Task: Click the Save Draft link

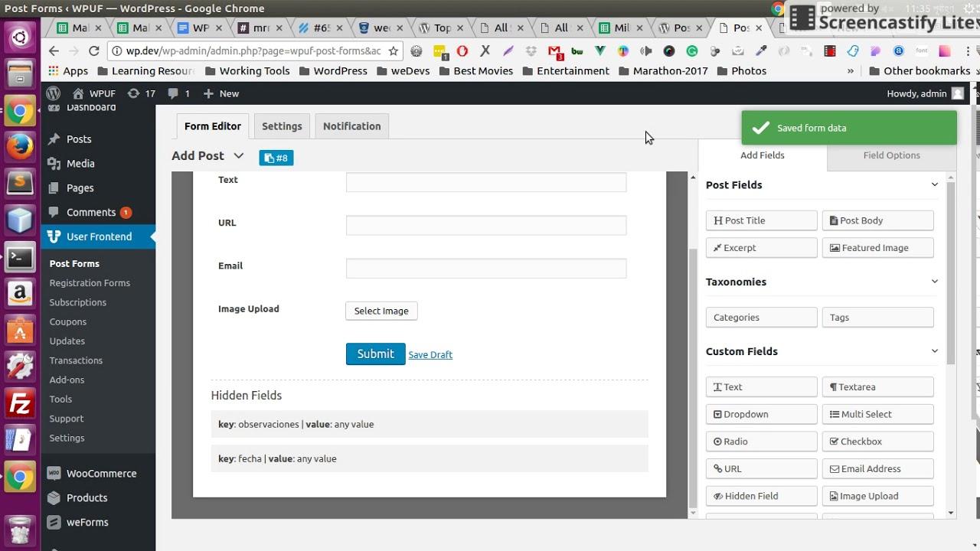Action: (x=430, y=354)
